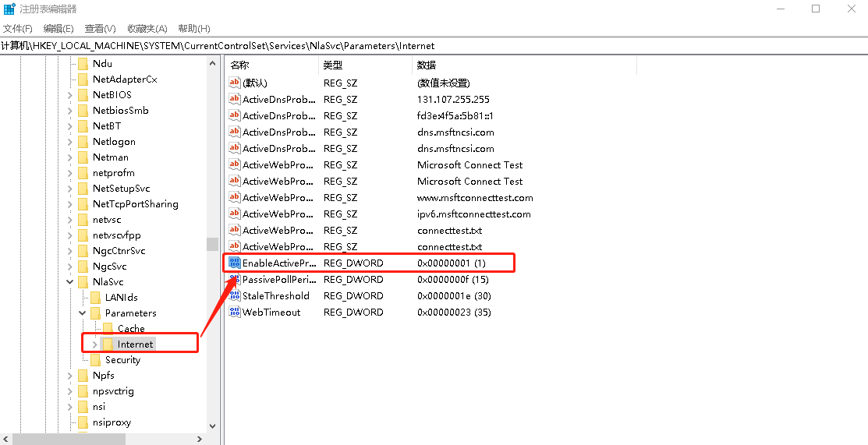Select the value with data www.msftconnecttest.com

tap(475, 198)
